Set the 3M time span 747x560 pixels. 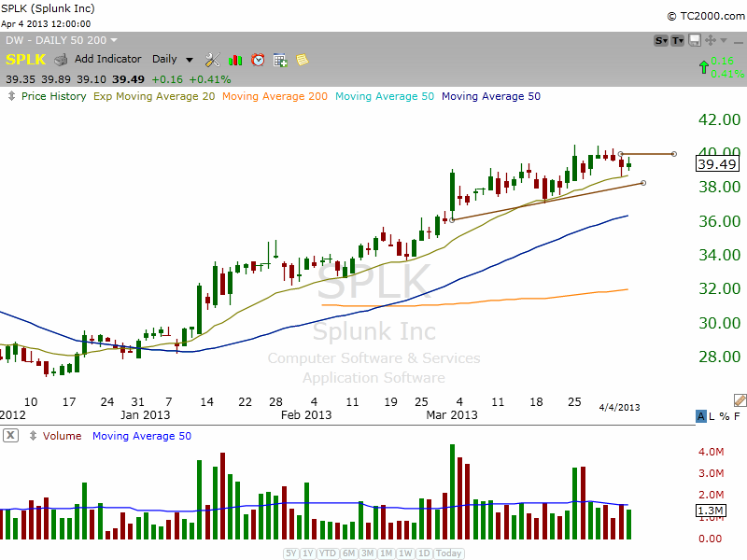[x=367, y=553]
